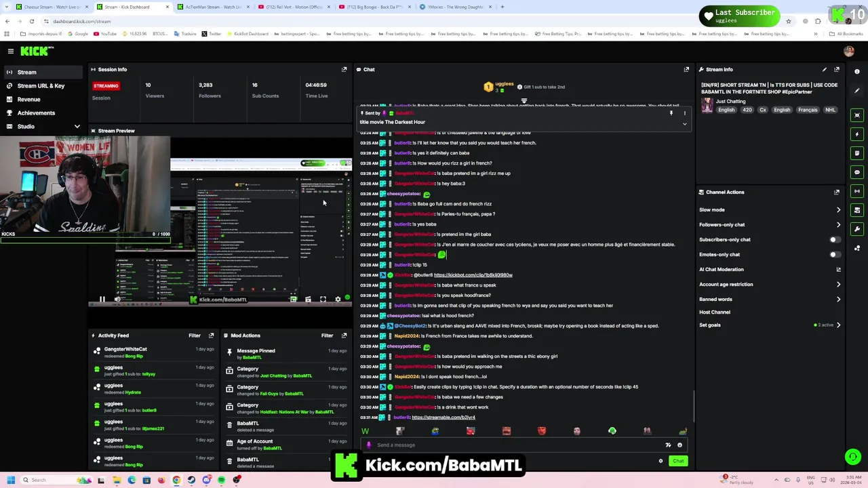Open Filter in Activity Feed

[x=195, y=335]
